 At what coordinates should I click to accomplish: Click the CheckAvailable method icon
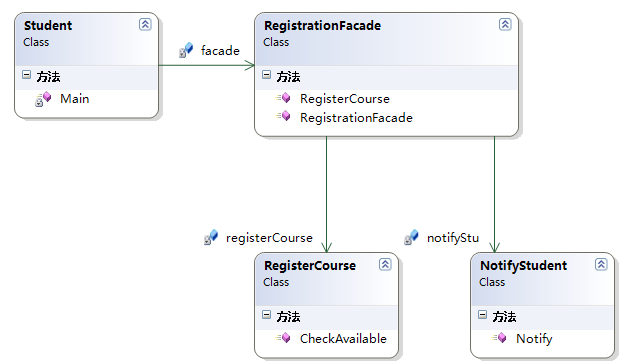(x=283, y=338)
